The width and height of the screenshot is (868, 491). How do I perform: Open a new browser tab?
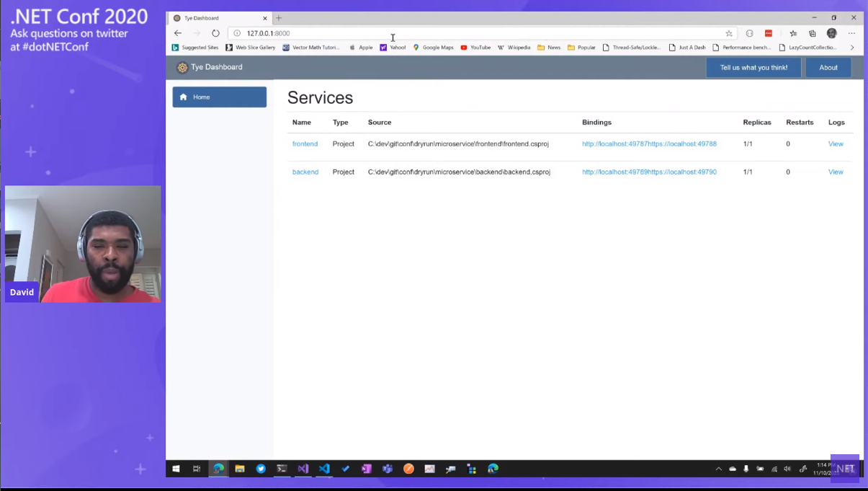[x=279, y=18]
